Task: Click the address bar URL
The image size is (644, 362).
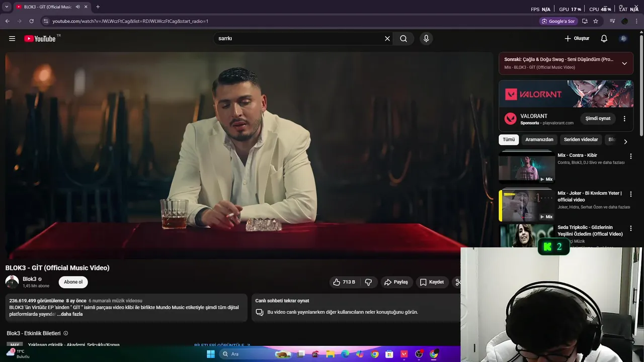Action: [x=130, y=21]
